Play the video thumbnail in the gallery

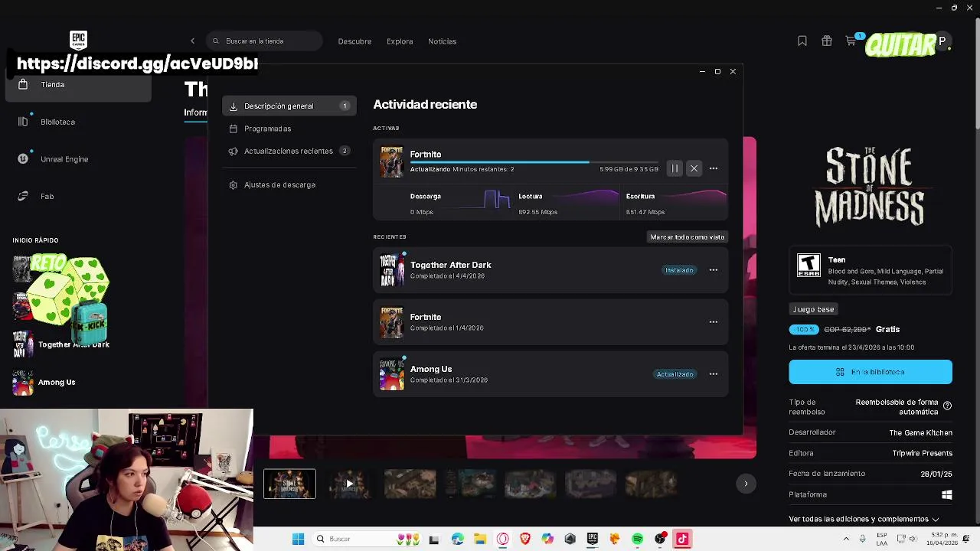coord(349,484)
